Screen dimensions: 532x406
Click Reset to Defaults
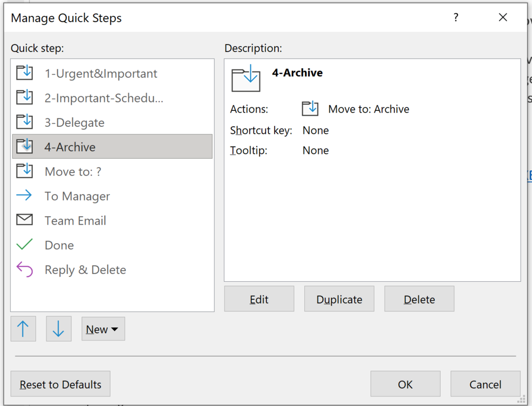click(60, 384)
